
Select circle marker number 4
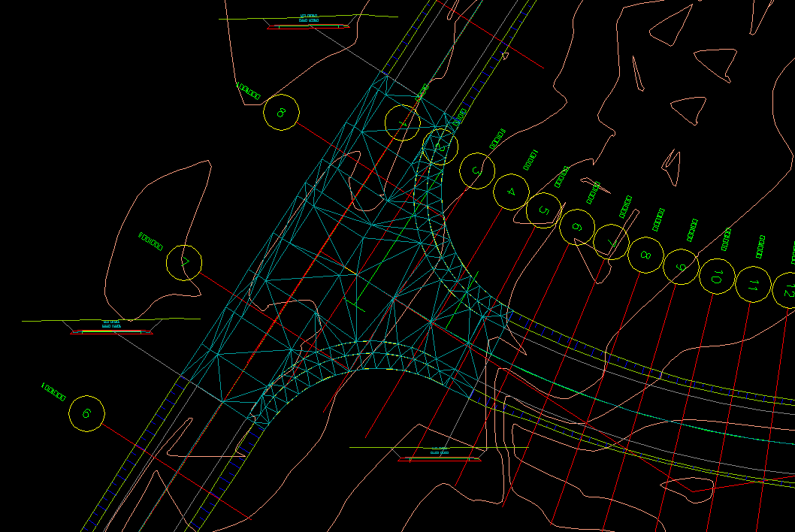(512, 192)
